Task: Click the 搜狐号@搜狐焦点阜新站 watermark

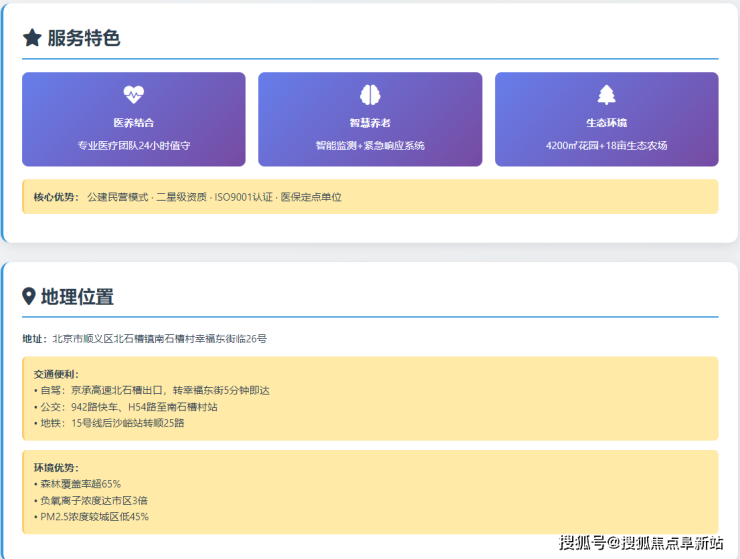Action: [x=640, y=542]
